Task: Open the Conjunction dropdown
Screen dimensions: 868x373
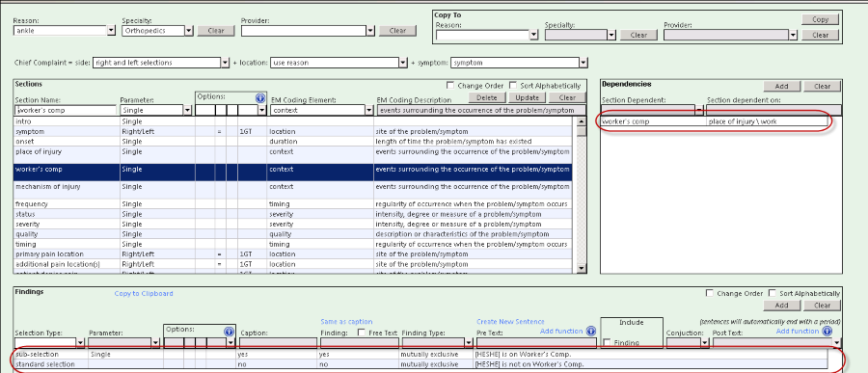Action: pyautogui.click(x=705, y=342)
